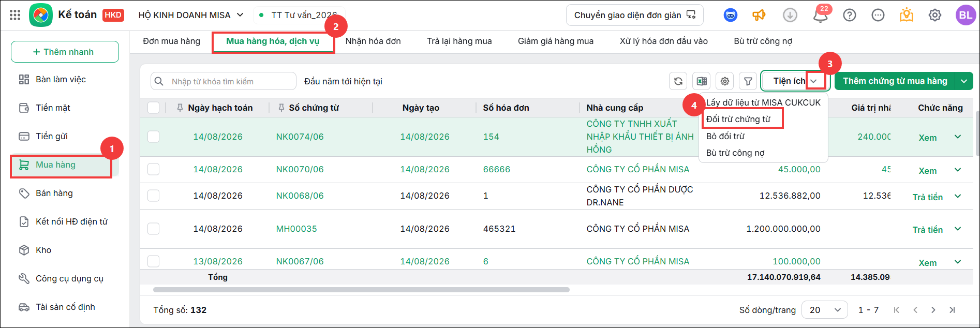Go to the first page of results

pyautogui.click(x=896, y=310)
